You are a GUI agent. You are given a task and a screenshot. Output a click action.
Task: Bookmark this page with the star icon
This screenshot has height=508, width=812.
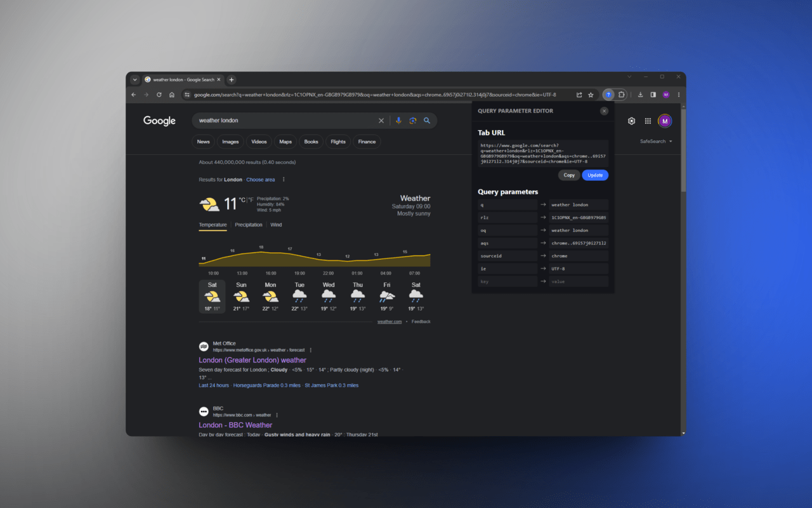pyautogui.click(x=591, y=95)
